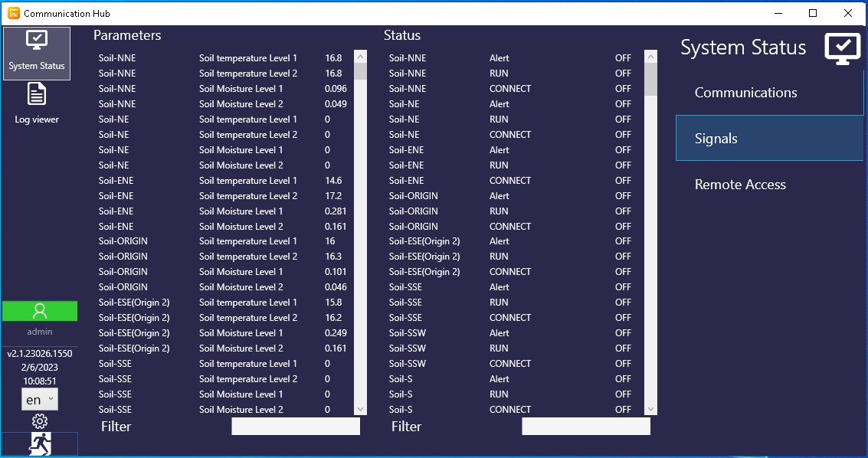
Task: Open settings via the gear icon
Action: [x=40, y=421]
